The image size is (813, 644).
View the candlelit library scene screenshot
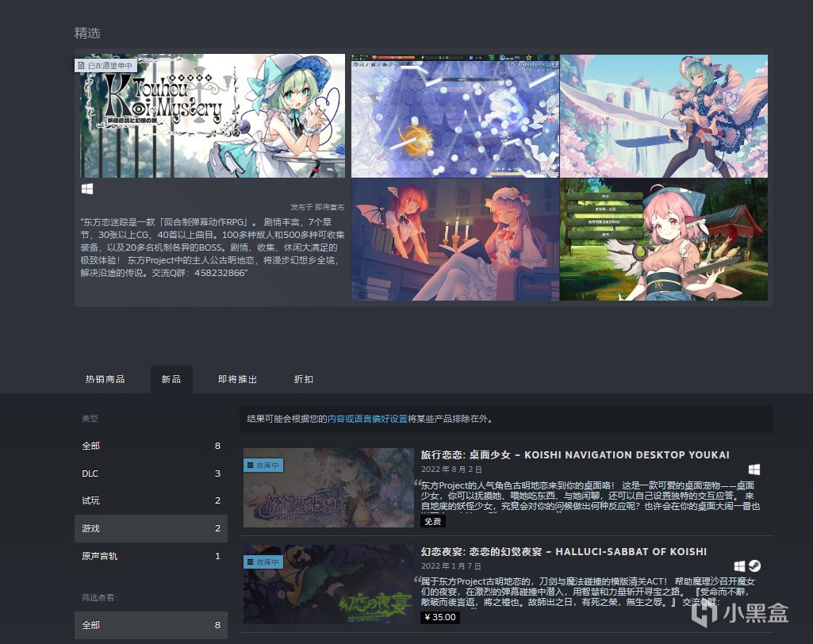(455, 240)
